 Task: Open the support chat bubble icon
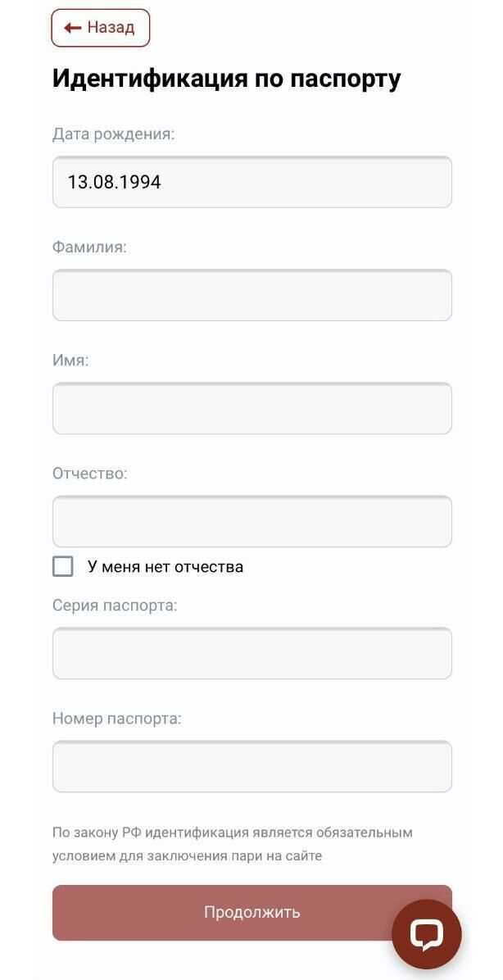427,934
